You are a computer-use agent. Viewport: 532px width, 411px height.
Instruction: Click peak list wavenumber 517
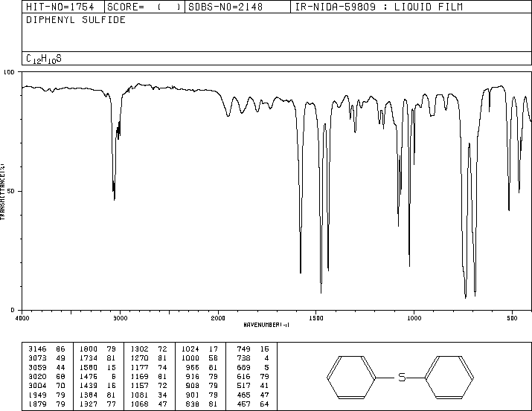point(243,386)
